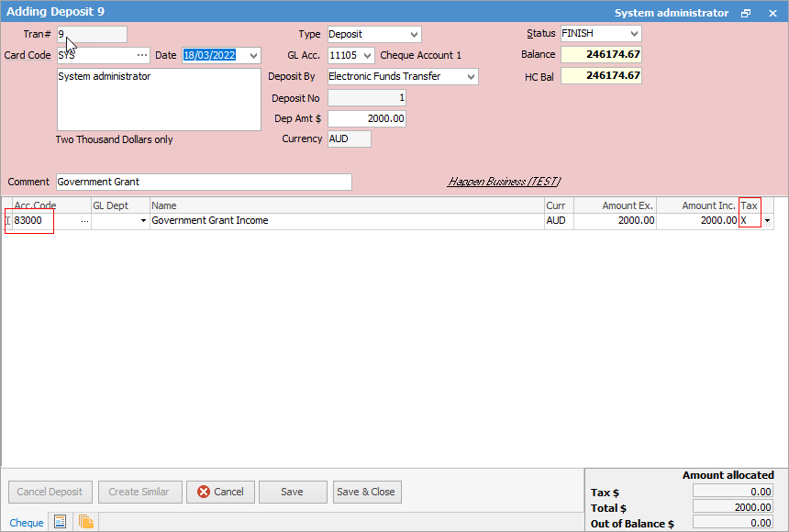Click the Currency field AUD

tap(350, 139)
